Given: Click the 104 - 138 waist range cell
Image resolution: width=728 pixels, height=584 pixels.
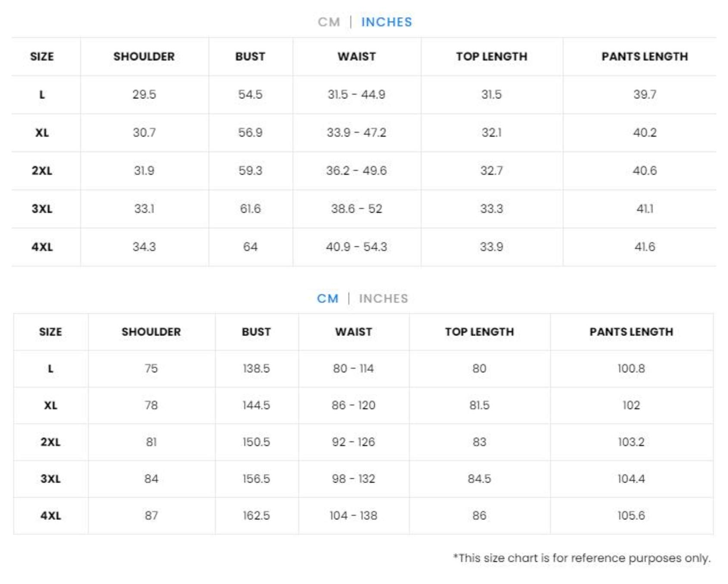Looking at the screenshot, I should (x=353, y=515).
